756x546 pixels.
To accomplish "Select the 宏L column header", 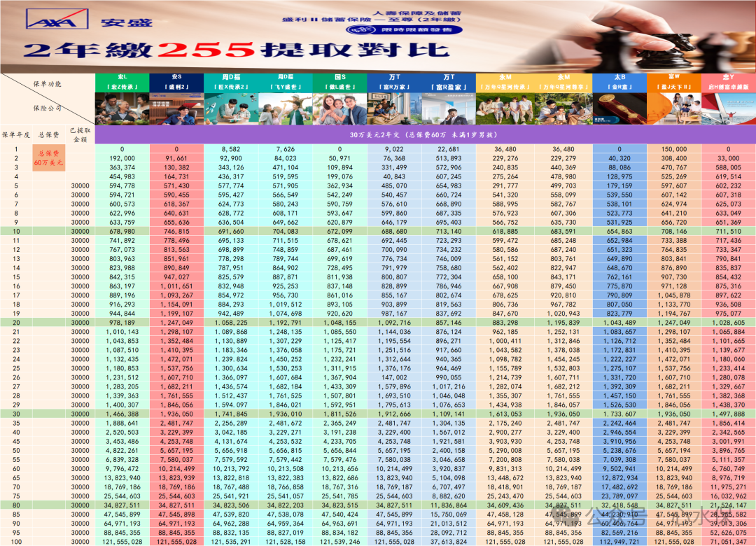I will pos(122,77).
